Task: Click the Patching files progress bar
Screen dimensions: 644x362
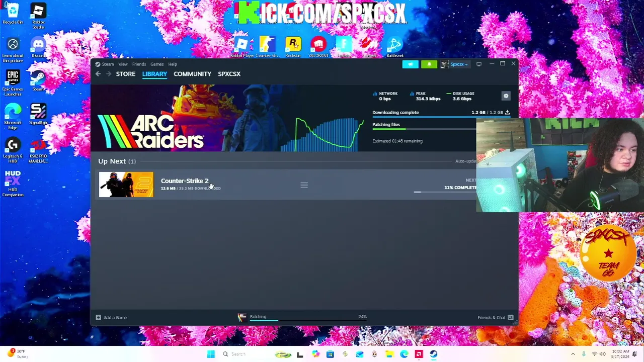Action: (424, 129)
